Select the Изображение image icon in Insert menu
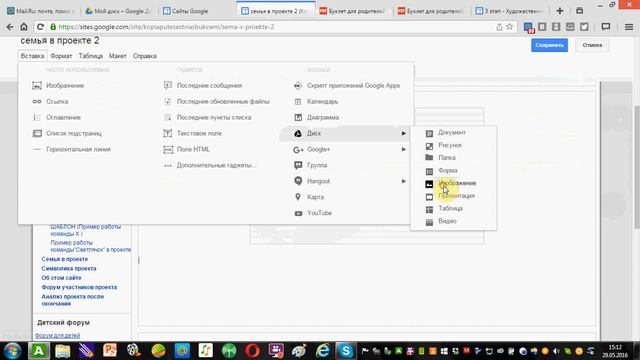The width and height of the screenshot is (640, 360). click(37, 86)
